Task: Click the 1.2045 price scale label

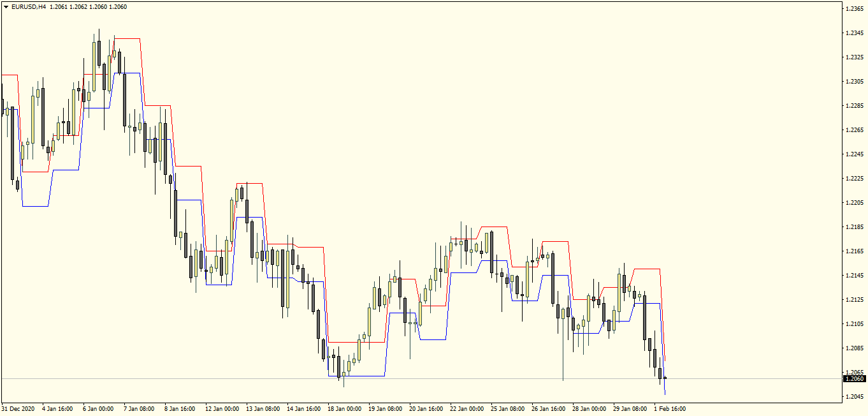Action: click(855, 397)
